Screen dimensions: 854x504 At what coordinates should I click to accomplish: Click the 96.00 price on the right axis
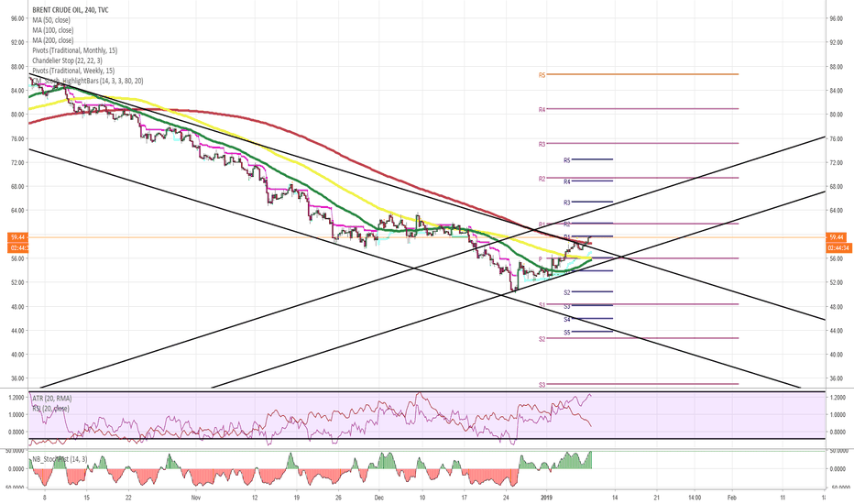pyautogui.click(x=836, y=18)
